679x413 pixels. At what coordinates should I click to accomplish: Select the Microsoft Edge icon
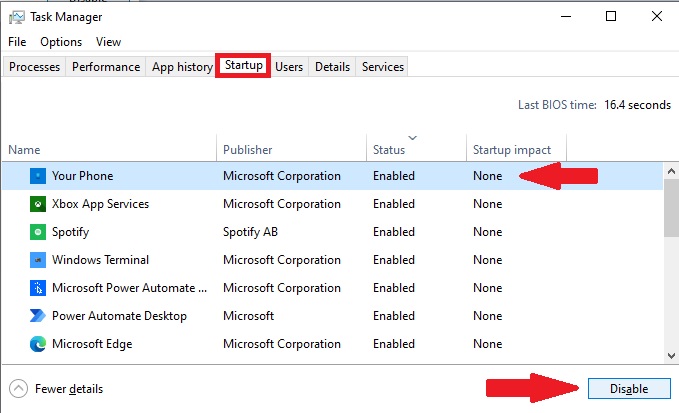[38, 344]
